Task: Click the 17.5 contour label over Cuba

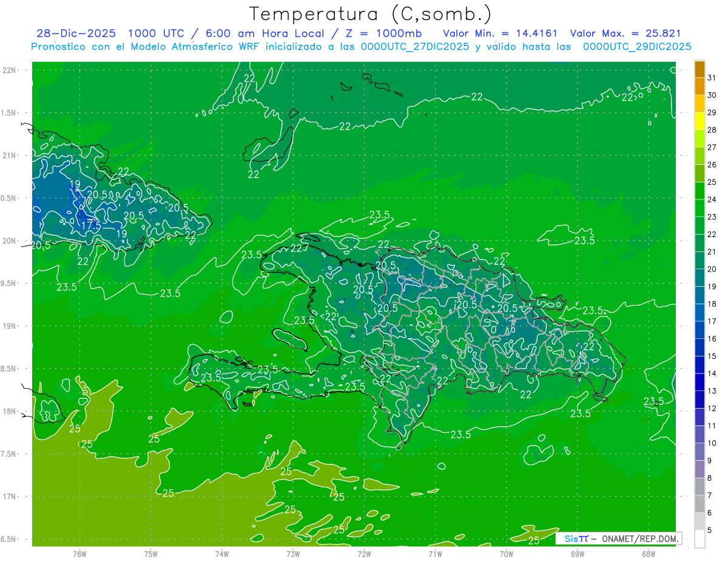Action: point(91,225)
